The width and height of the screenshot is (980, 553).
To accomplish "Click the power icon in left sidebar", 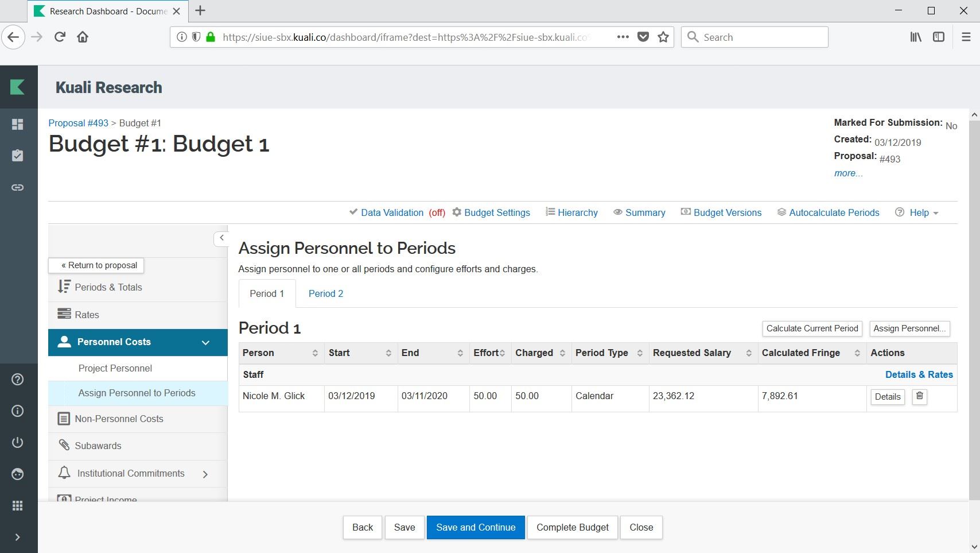I will [18, 442].
